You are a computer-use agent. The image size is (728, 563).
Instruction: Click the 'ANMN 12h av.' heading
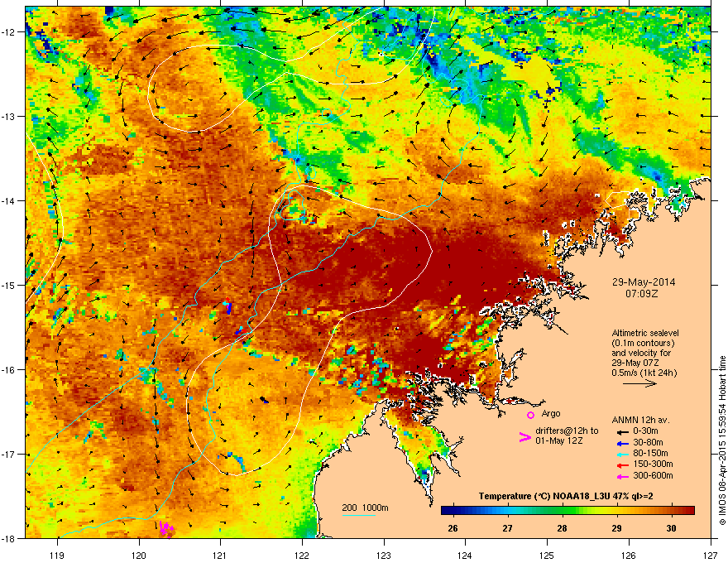(640, 420)
